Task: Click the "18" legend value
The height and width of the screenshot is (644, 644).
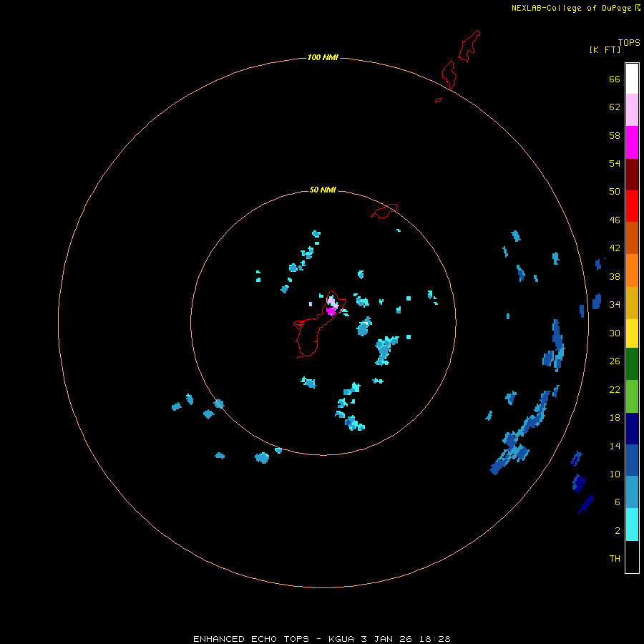Action: pyautogui.click(x=615, y=418)
